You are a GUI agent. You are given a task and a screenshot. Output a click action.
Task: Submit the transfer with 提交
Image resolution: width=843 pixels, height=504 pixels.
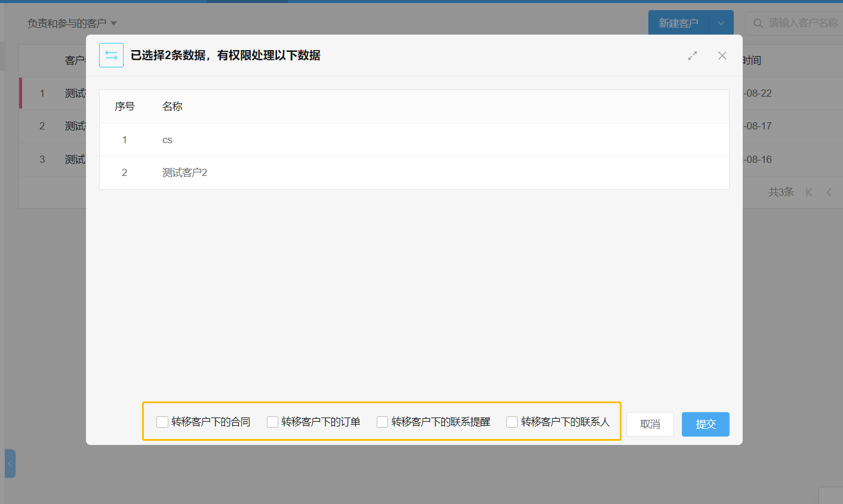coord(705,424)
